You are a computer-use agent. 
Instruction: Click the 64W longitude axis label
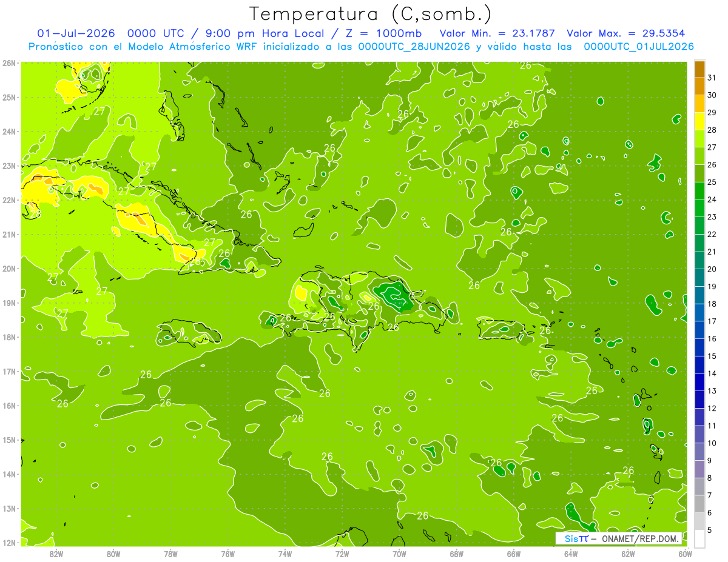(571, 554)
